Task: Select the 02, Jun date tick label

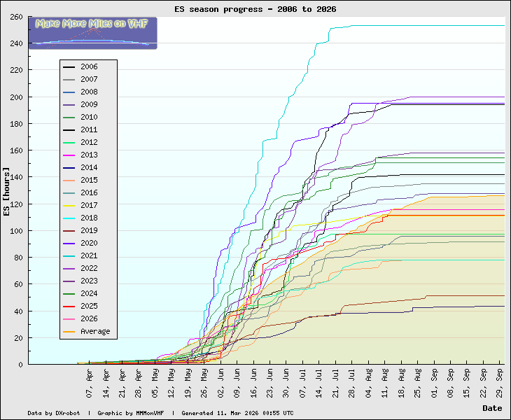Action: click(x=221, y=381)
